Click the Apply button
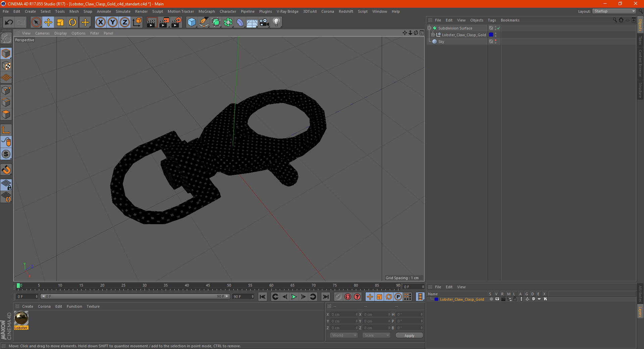The height and width of the screenshot is (349, 644). pos(409,335)
